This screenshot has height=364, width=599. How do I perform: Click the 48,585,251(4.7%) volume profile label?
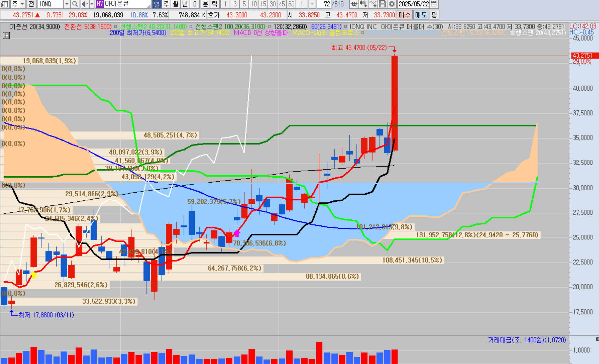pyautogui.click(x=170, y=135)
